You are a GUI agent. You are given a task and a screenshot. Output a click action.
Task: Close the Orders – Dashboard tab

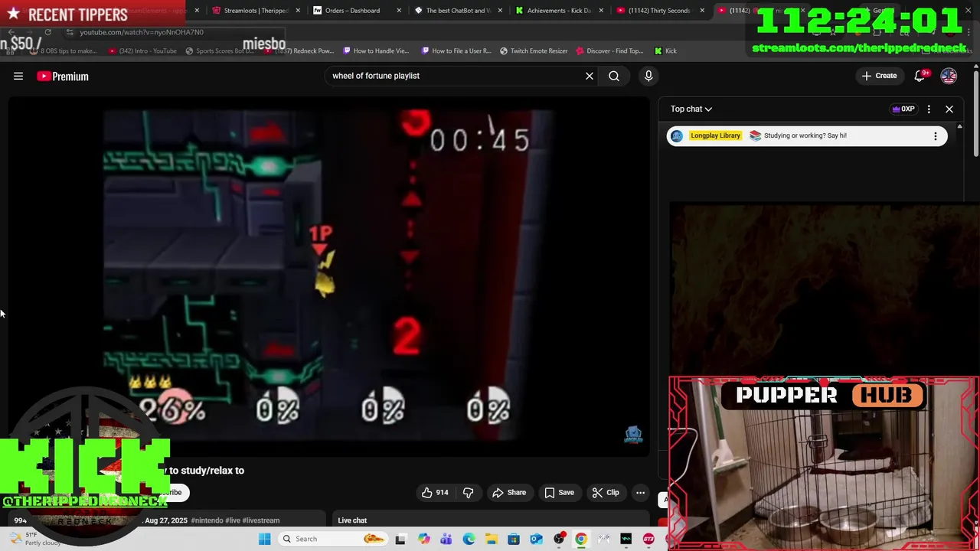pos(399,11)
